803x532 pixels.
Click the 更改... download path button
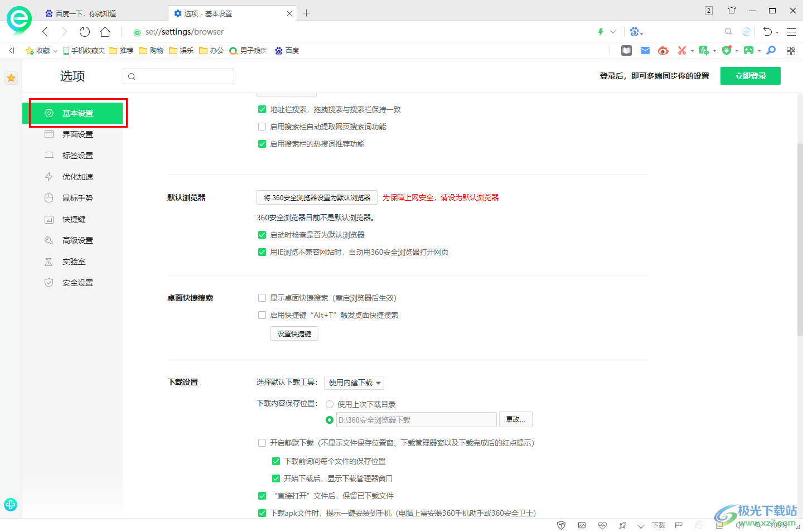click(515, 419)
